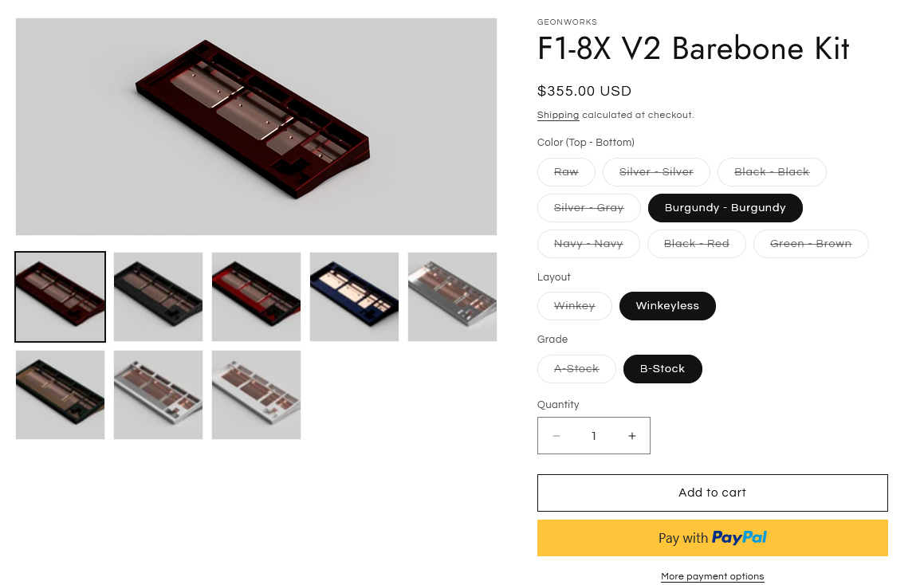Choose the A-Stock grade option

576,369
